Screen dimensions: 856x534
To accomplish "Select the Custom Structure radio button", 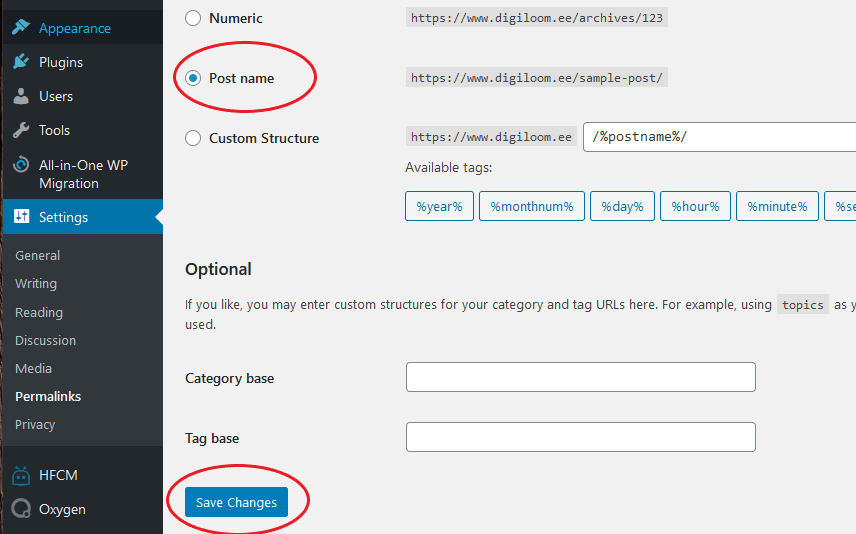I will [x=193, y=138].
